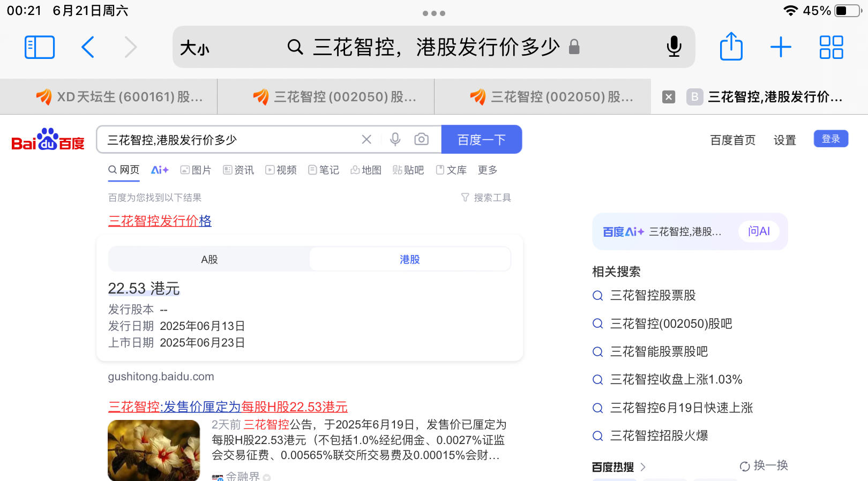Search related 三花智控招股火爆

pyautogui.click(x=659, y=435)
